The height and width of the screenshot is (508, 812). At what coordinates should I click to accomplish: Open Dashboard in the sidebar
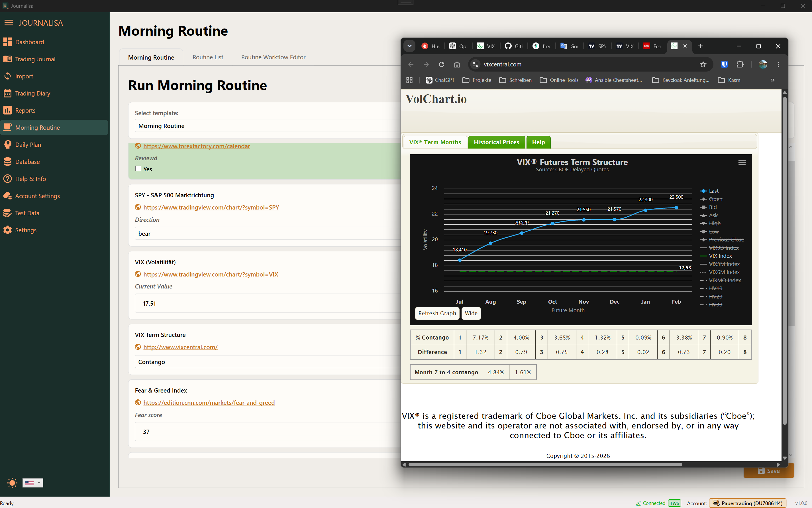[54, 42]
